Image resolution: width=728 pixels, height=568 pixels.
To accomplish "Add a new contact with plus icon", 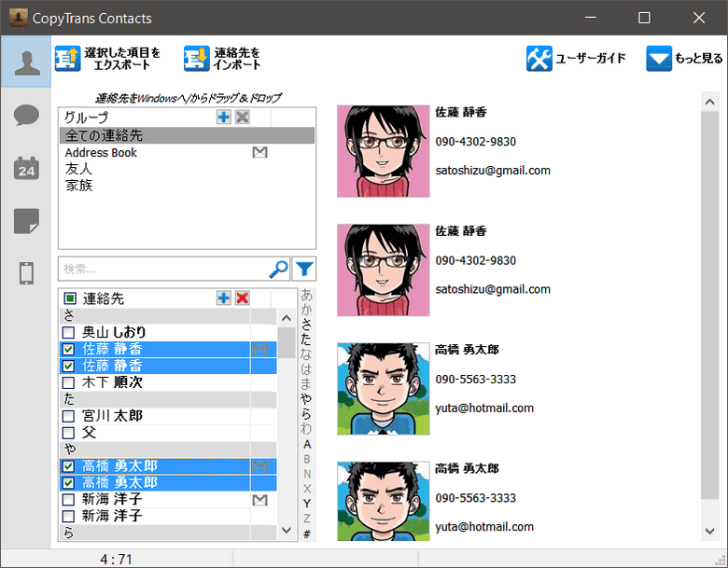I will (224, 298).
